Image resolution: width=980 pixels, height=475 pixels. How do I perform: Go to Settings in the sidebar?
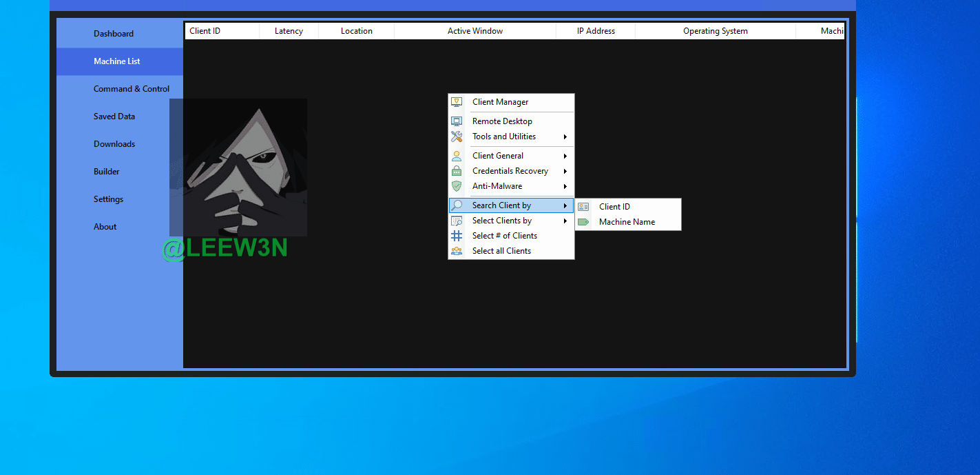click(109, 199)
